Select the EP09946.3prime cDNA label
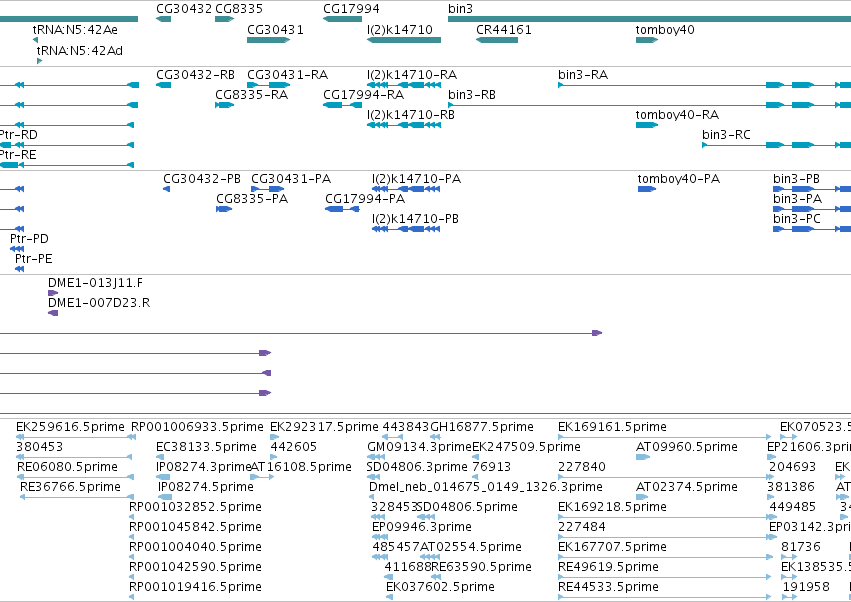Viewport: 851px width, 602px height. pos(422,528)
